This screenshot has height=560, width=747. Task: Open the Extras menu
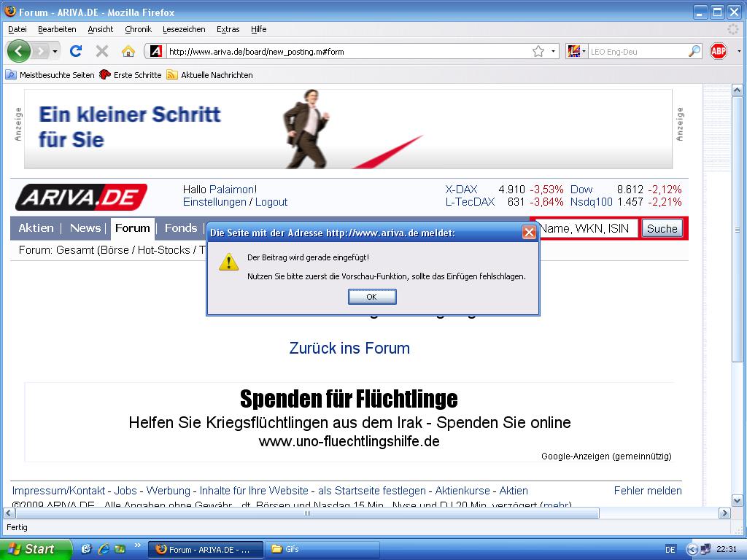(x=228, y=29)
